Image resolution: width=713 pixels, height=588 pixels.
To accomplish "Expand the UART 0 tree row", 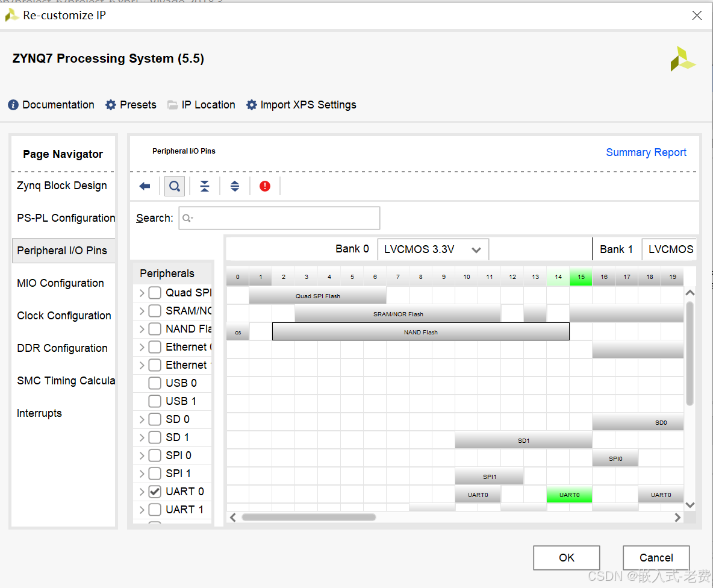I will point(142,492).
